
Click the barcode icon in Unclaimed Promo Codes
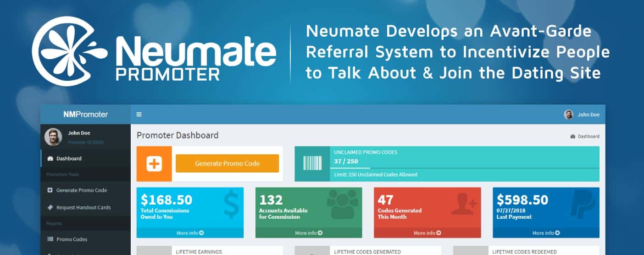(x=312, y=164)
